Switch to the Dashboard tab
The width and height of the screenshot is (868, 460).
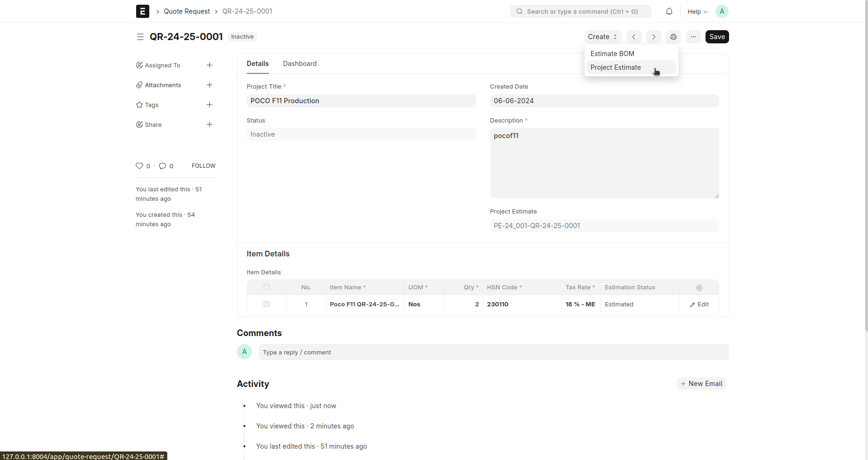tap(300, 64)
